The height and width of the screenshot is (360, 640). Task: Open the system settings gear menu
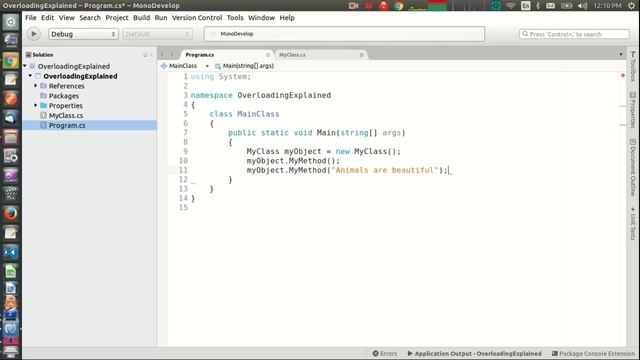pos(631,5)
